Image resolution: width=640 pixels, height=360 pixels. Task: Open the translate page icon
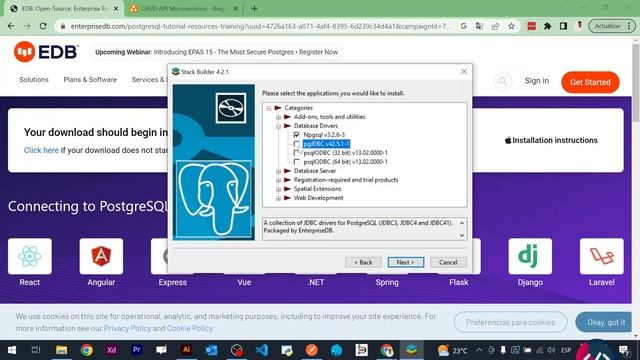(x=479, y=26)
